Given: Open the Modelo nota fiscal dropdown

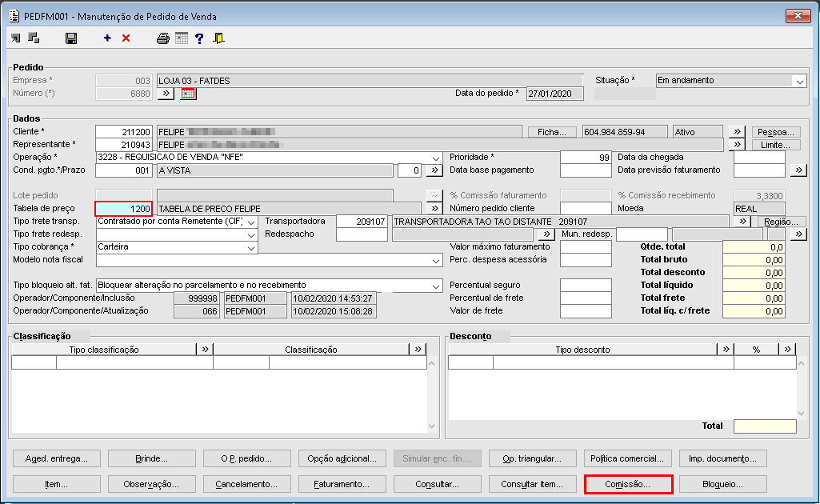Looking at the screenshot, I should (435, 260).
